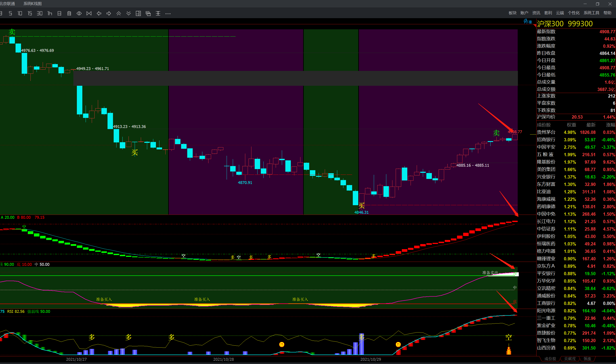Image resolution: width=616 pixels, height=364 pixels.
Task: Click the 沪深300 999300 index title
Action: click(x=565, y=24)
